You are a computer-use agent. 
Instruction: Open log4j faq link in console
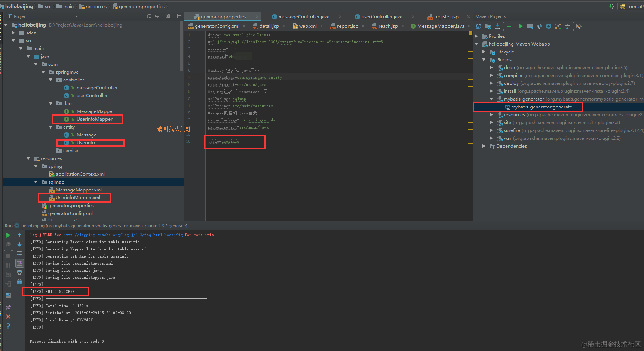point(123,235)
